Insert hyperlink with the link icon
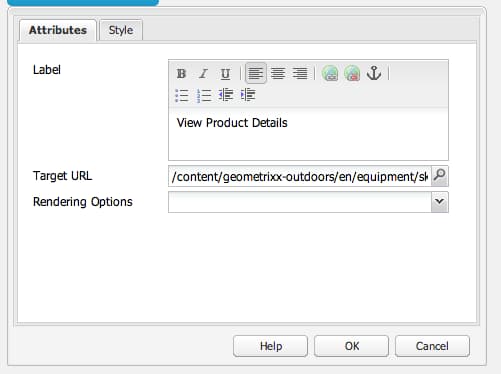 click(x=330, y=73)
